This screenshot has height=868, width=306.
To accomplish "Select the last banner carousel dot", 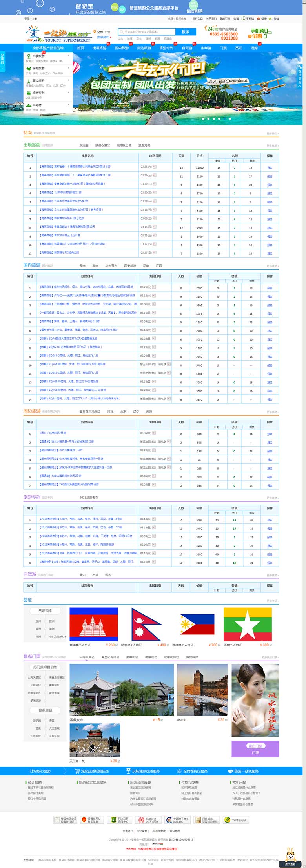I will tap(230, 118).
